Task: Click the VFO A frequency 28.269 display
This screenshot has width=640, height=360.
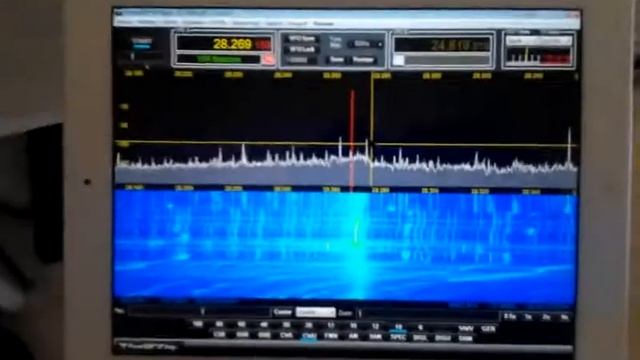Action: [x=224, y=44]
